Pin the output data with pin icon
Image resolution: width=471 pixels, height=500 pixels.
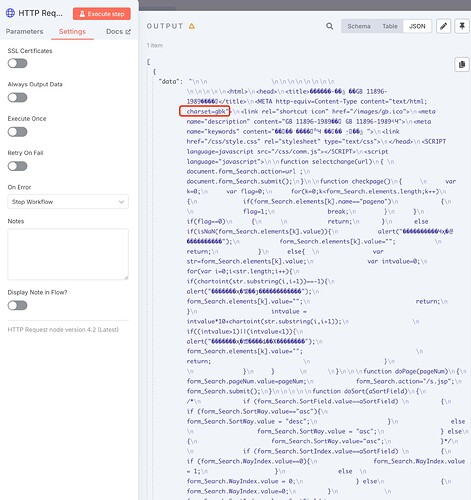462,26
